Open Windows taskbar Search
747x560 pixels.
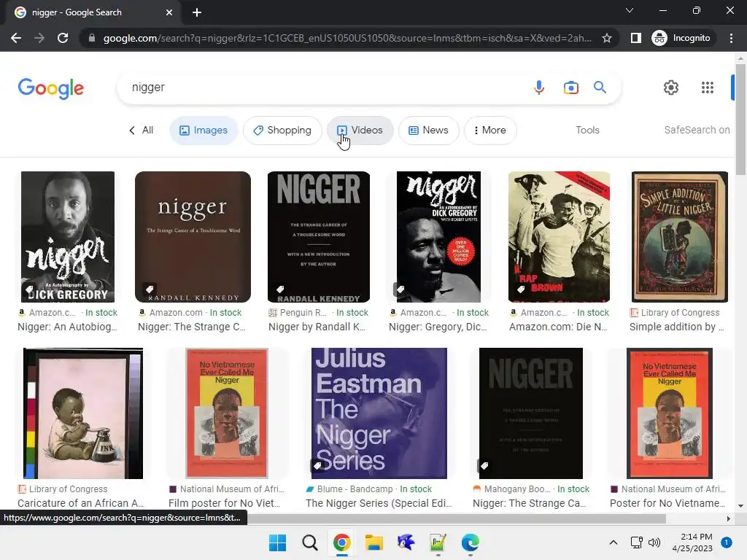point(309,542)
